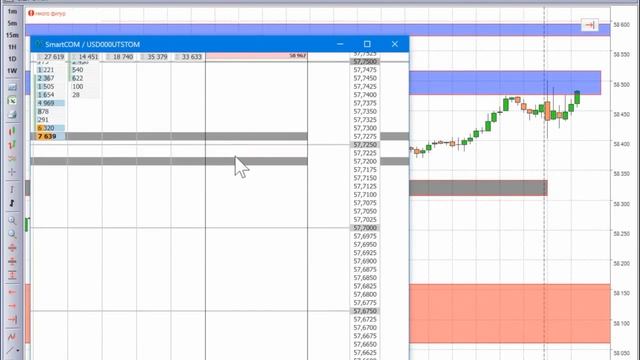Set chart interval to 1D
This screenshot has width=640, height=360.
(x=12, y=59)
